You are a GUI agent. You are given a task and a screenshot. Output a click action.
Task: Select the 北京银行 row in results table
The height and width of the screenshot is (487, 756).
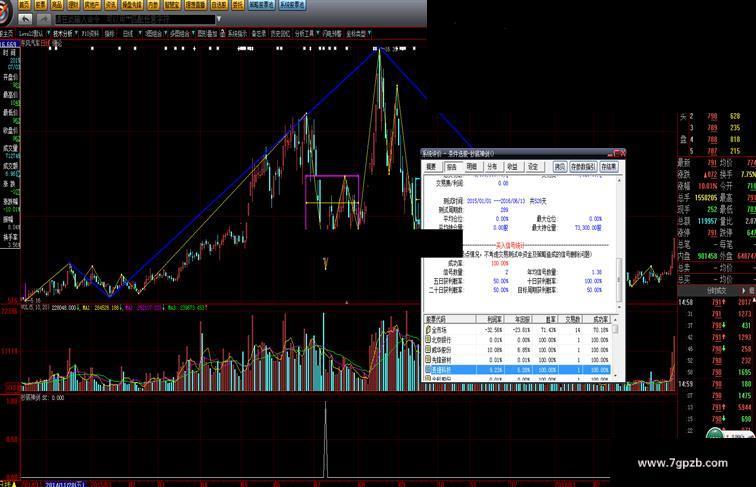click(517, 340)
